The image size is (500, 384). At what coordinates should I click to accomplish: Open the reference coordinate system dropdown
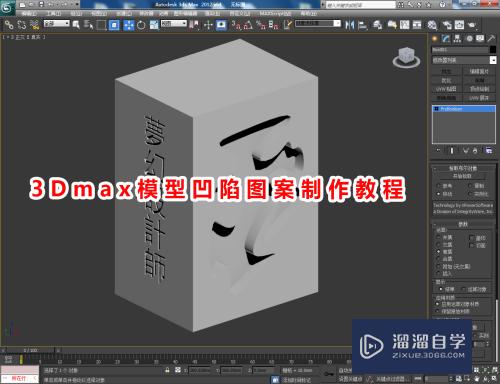174,24
